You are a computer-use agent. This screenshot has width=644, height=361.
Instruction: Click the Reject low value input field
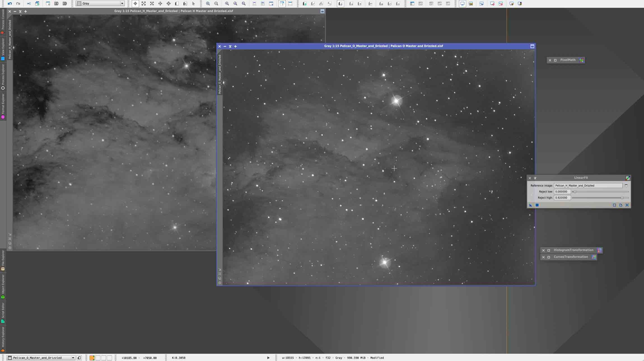coord(562,191)
